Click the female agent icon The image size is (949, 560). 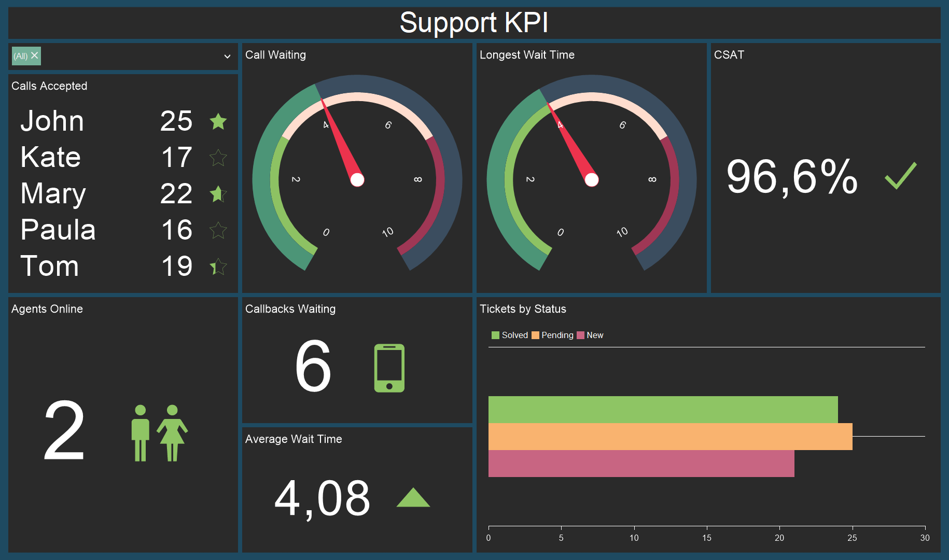(x=172, y=433)
